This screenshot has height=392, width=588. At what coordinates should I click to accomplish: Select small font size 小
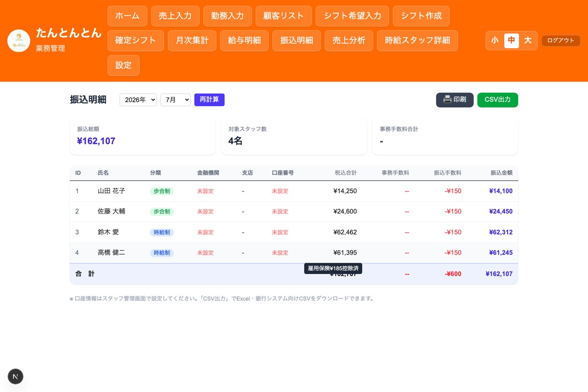[495, 41]
